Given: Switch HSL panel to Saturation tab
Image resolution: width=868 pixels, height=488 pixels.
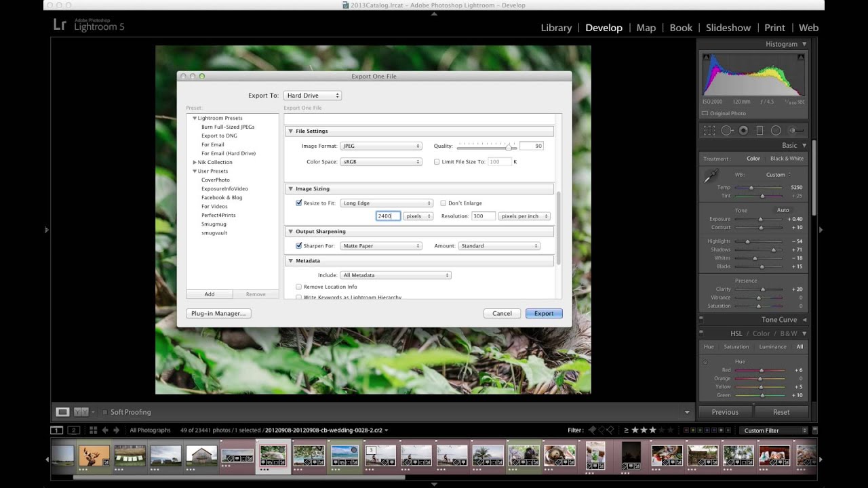Looking at the screenshot, I should coord(736,346).
